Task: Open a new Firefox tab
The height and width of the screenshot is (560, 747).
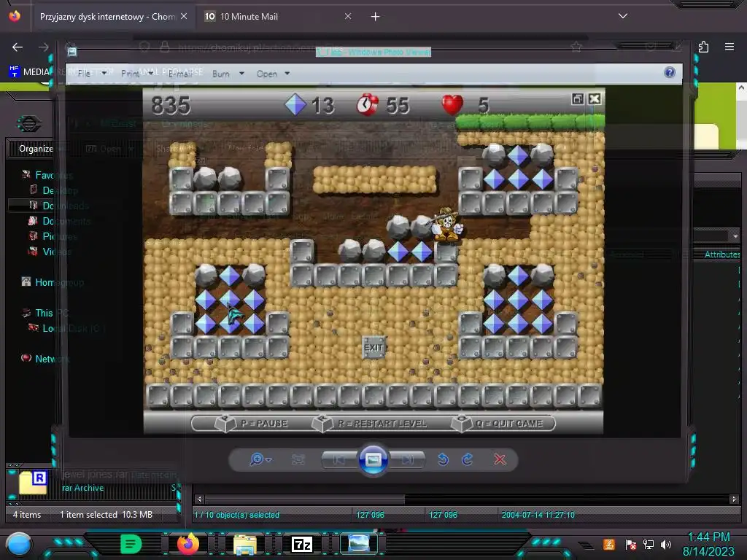Action: 376,17
